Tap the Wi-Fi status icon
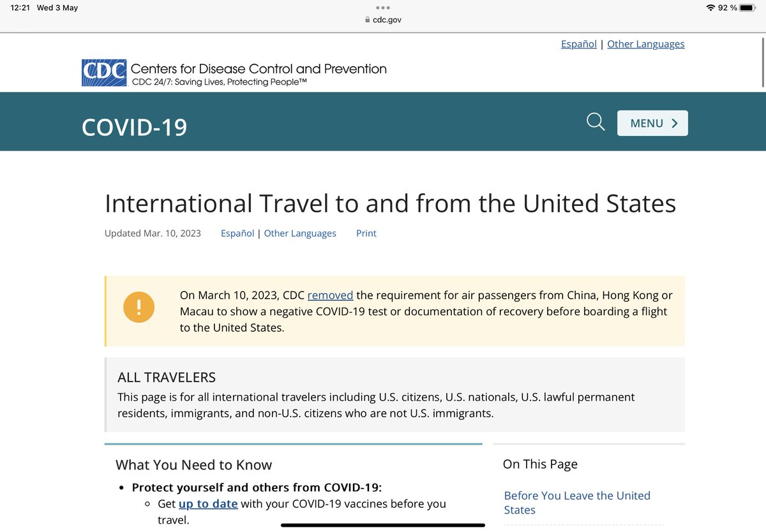This screenshot has width=766, height=532. tap(710, 8)
